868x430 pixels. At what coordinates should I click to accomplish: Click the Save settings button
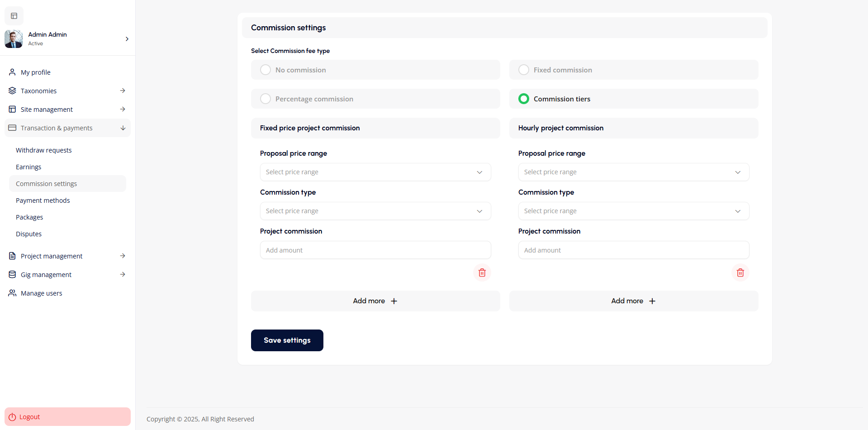pyautogui.click(x=287, y=340)
